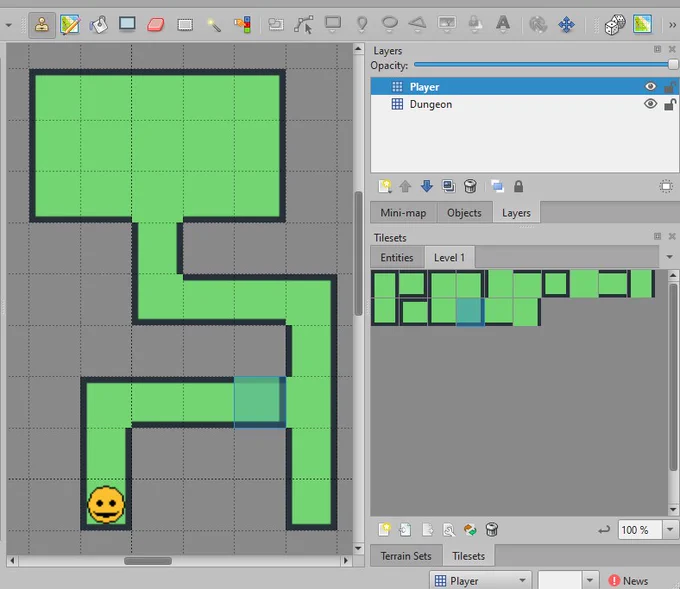Move selected layer down with blue arrow
680x589 pixels.
(427, 187)
